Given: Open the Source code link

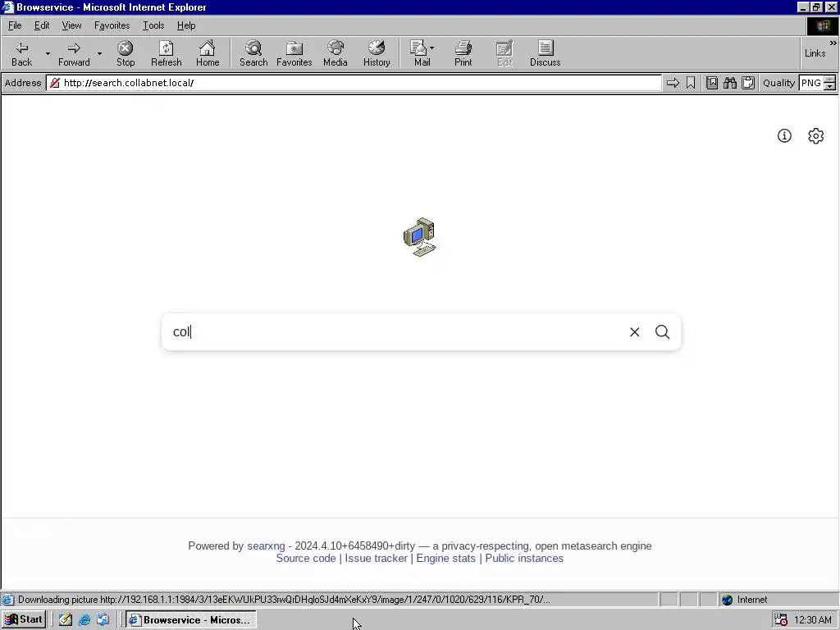Looking at the screenshot, I should (x=306, y=558).
